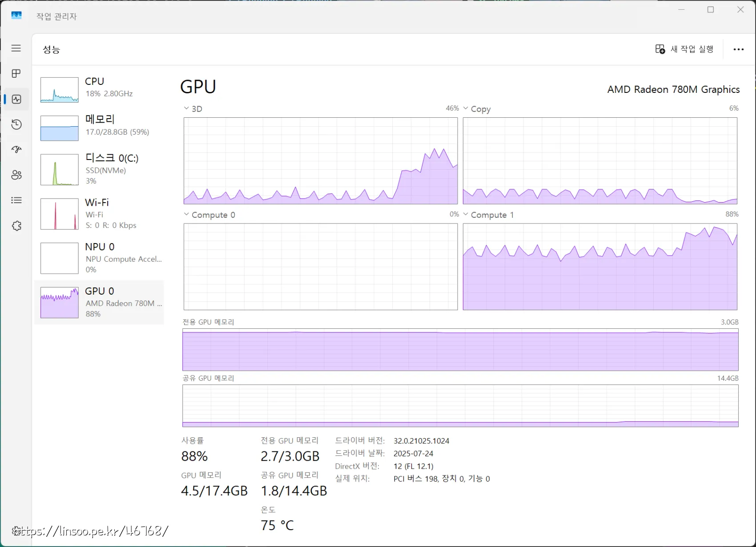Click the 공유 GPU 메모리 graph

pos(460,406)
